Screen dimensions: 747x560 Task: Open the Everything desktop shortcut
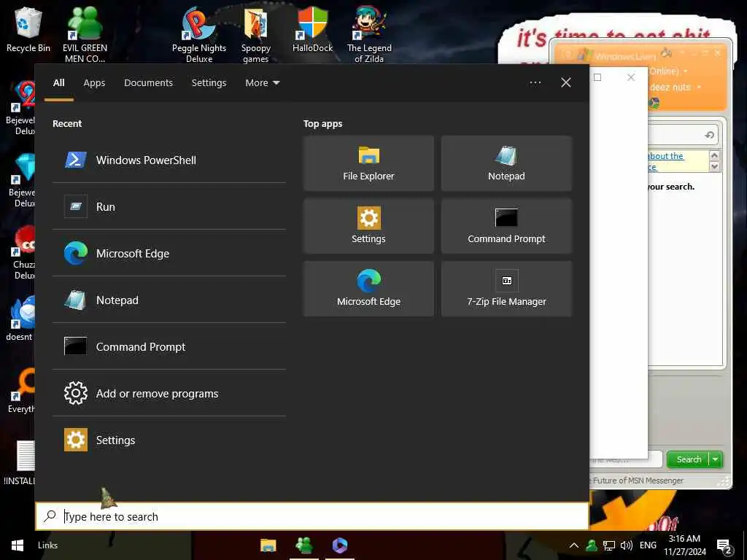(20, 391)
